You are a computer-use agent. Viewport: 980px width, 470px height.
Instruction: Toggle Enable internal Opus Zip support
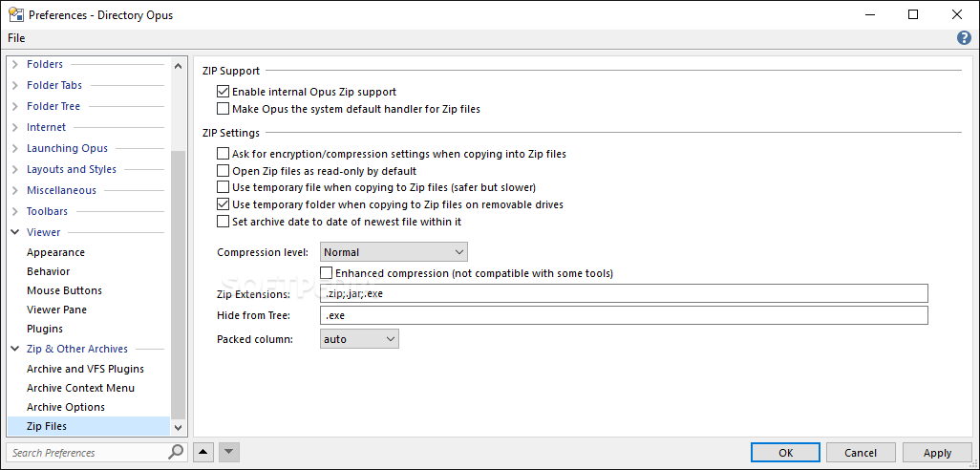pos(223,92)
